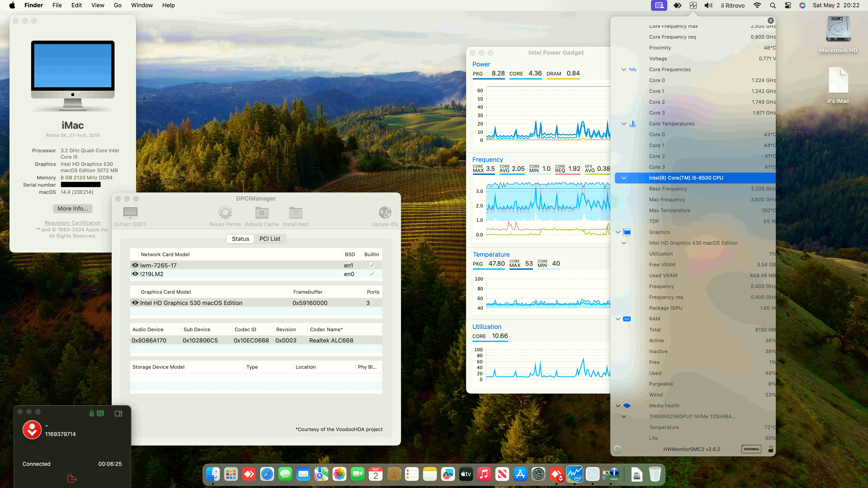Click HWMonitor menu bar graph icon
Image resolution: width=868 pixels, height=488 pixels.
(x=693, y=5)
